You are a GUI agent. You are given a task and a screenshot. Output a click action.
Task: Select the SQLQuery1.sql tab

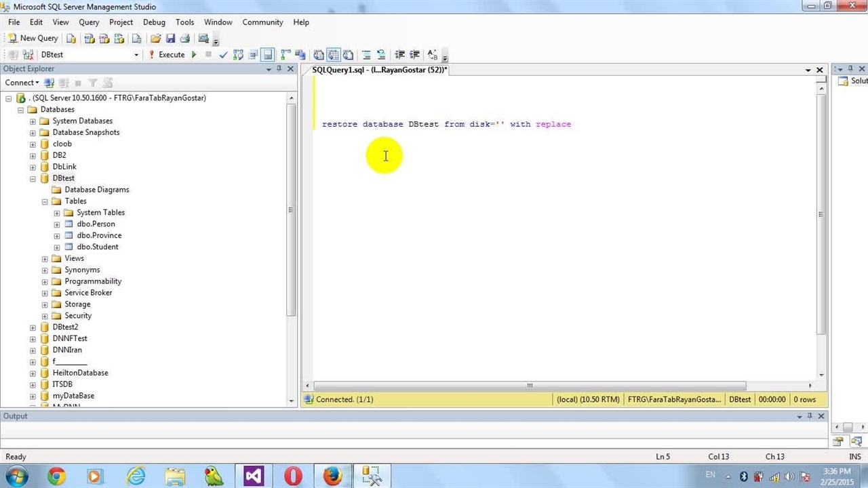coord(378,70)
